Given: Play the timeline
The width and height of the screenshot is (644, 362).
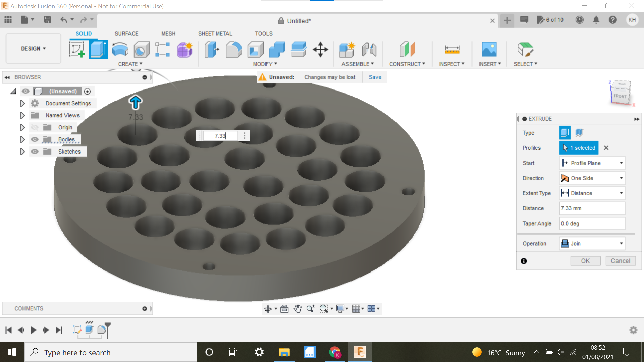Looking at the screenshot, I should click(33, 330).
